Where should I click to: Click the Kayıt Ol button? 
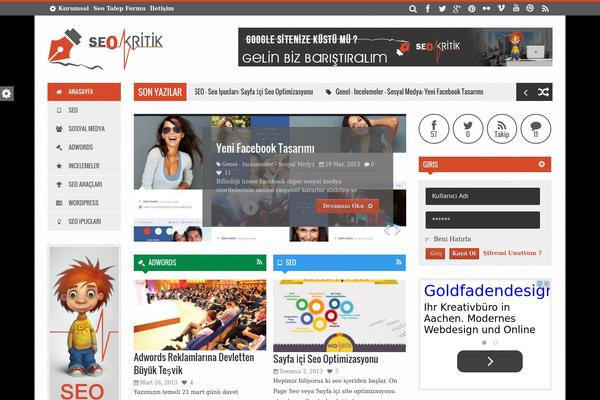coord(464,253)
